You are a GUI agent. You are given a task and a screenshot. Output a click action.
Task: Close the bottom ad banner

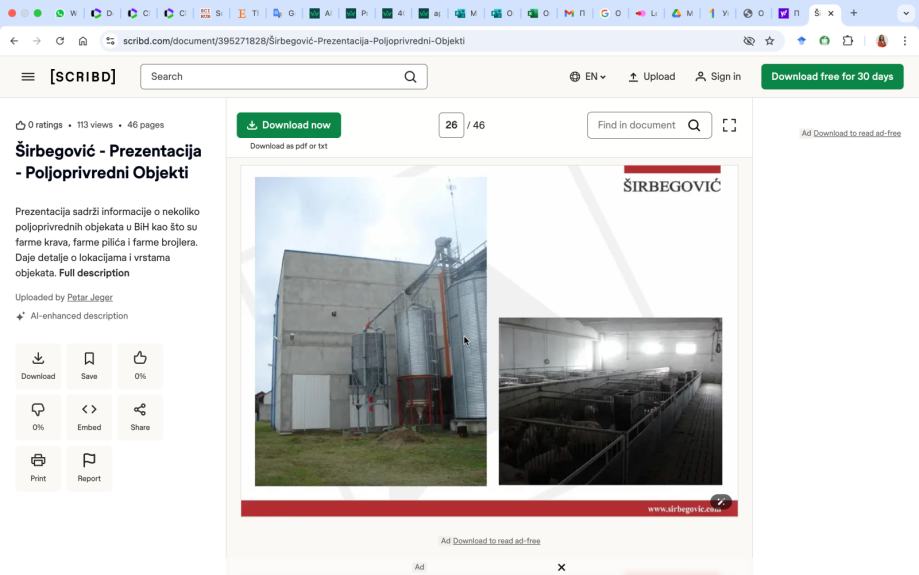(561, 567)
